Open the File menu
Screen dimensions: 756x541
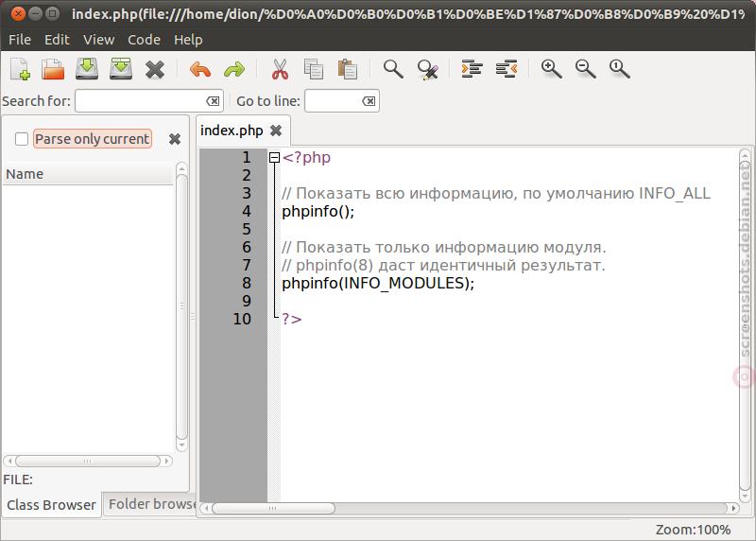[20, 40]
